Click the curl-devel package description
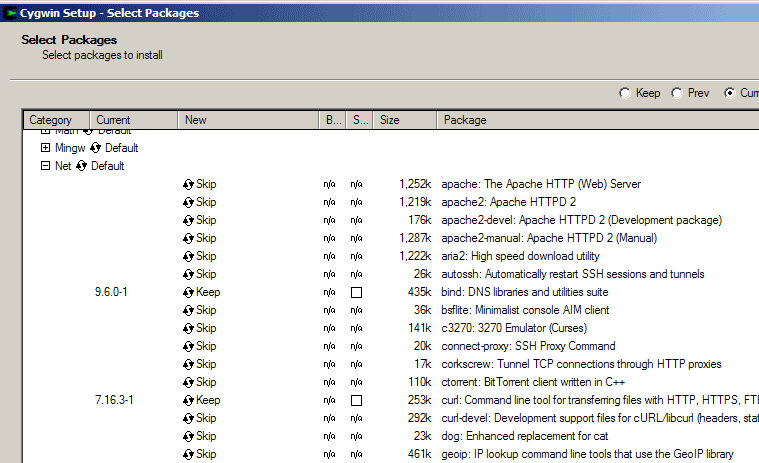The image size is (759, 463). (600, 418)
